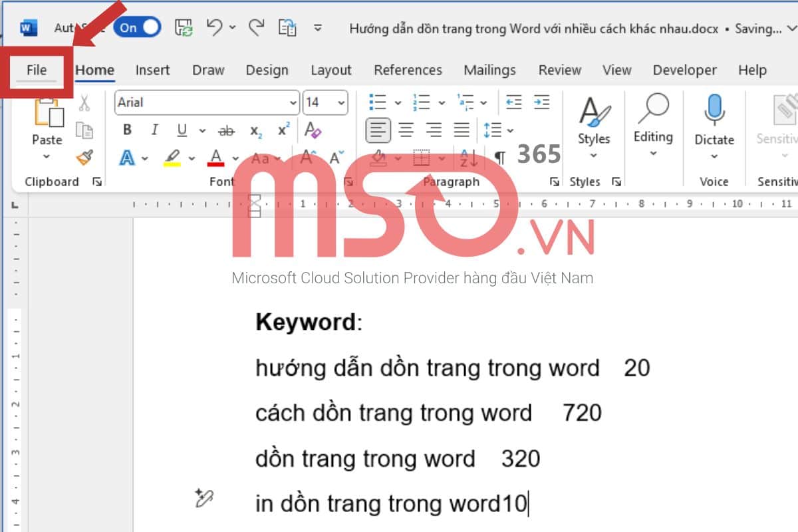Switch to the References tab
Viewport: 798px width, 532px height.
click(x=408, y=70)
